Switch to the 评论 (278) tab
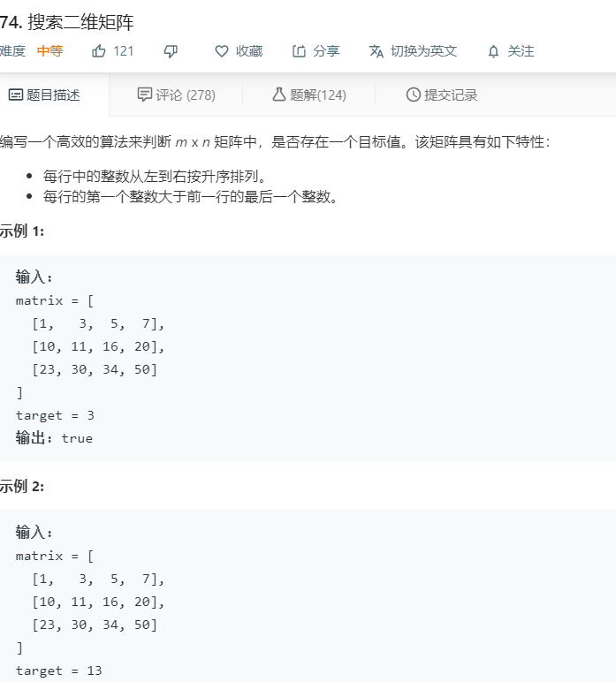The width and height of the screenshot is (616, 682). [176, 95]
